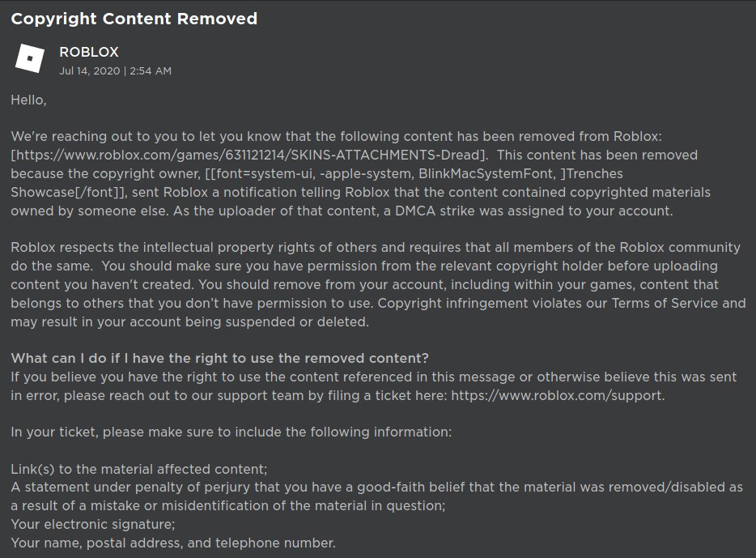
Task: Click the bold 'What can I do' heading
Action: [219, 359]
